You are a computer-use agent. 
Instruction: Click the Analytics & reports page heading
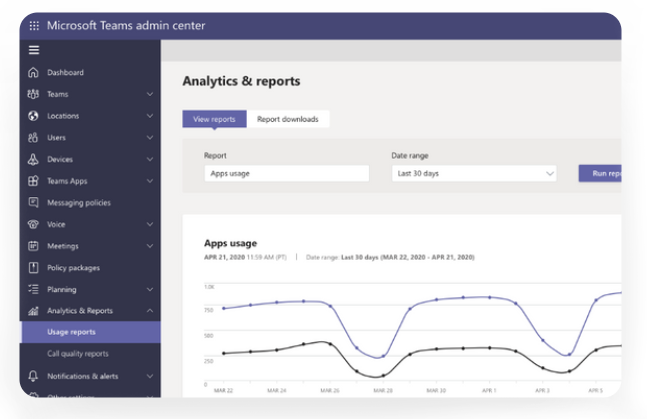241,81
